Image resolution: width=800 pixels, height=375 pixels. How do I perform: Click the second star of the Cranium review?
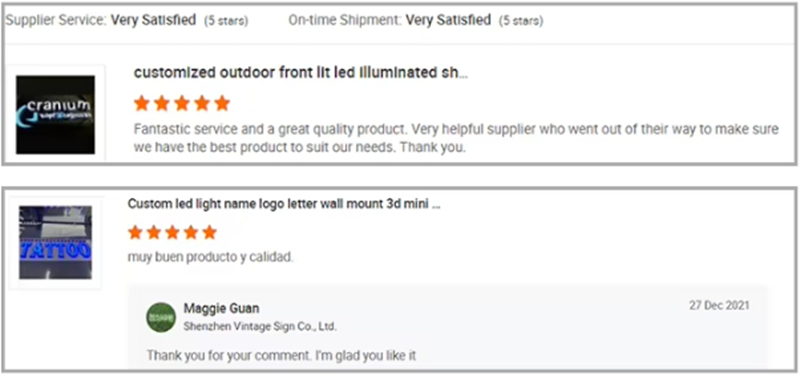(x=162, y=104)
